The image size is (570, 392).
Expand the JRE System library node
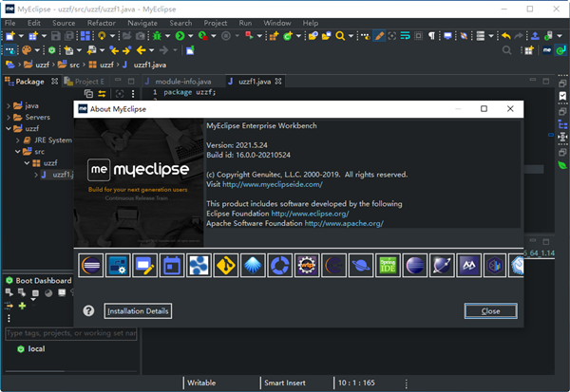(x=17, y=140)
